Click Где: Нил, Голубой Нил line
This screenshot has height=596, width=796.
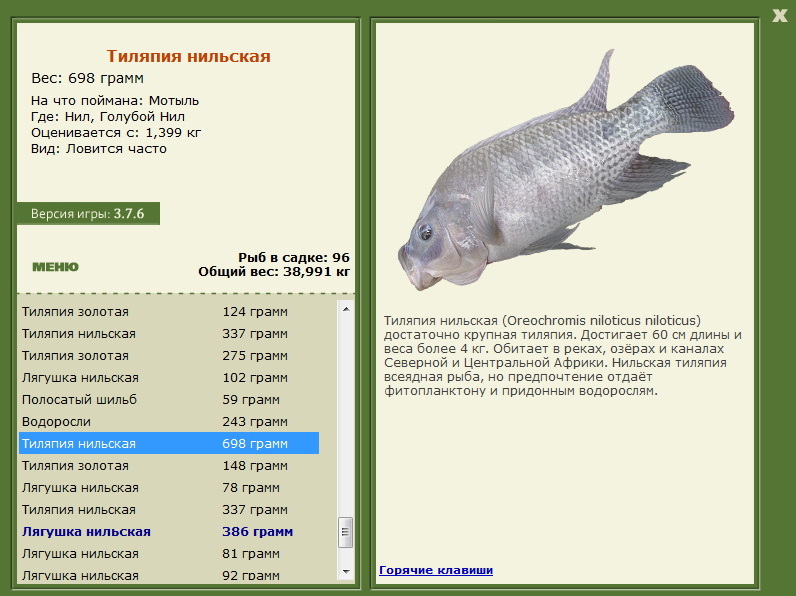coord(108,117)
